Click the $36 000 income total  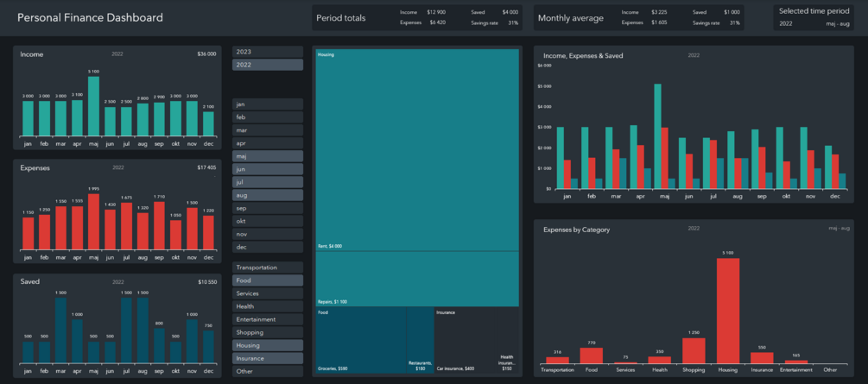click(x=206, y=54)
